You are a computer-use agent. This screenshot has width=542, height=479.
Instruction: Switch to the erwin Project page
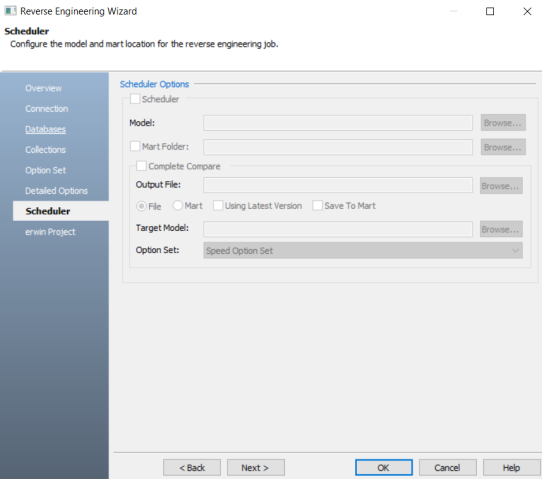point(50,232)
